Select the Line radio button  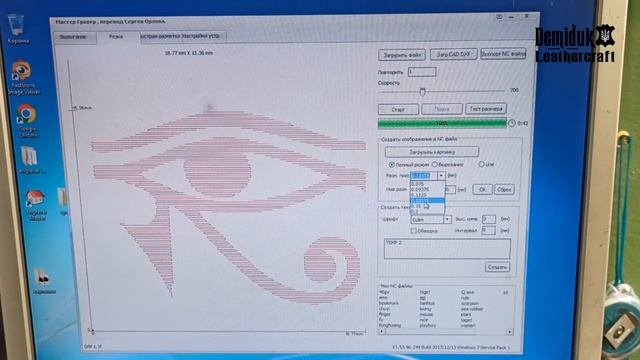point(481,164)
